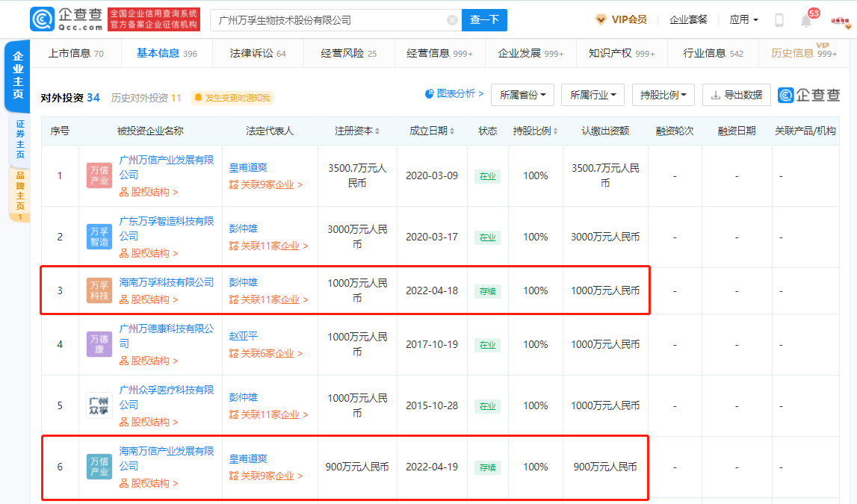
Task: Open 广东万孚智造科技有限公司 company link
Action: click(166, 228)
